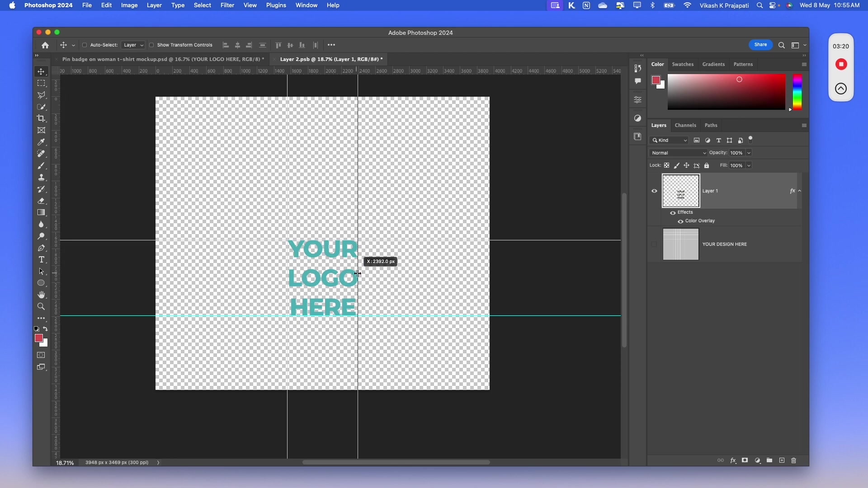868x488 pixels.
Task: Select the Crop tool
Action: [x=41, y=118]
